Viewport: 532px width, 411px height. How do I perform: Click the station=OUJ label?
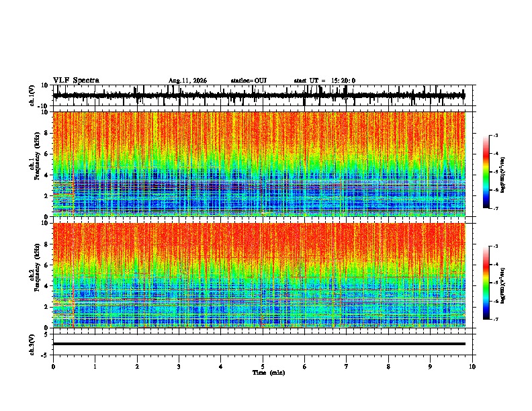[249, 81]
